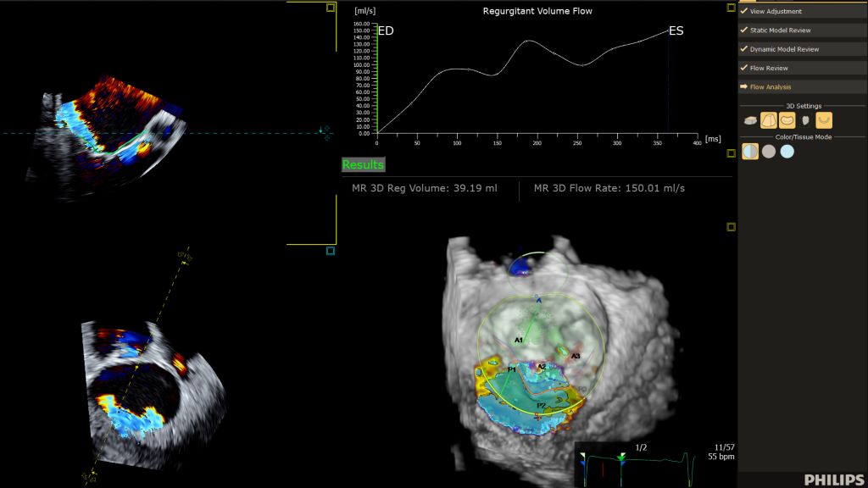Click the square icon at graph pane corner
The height and width of the screenshot is (488, 868).
pyautogui.click(x=731, y=8)
